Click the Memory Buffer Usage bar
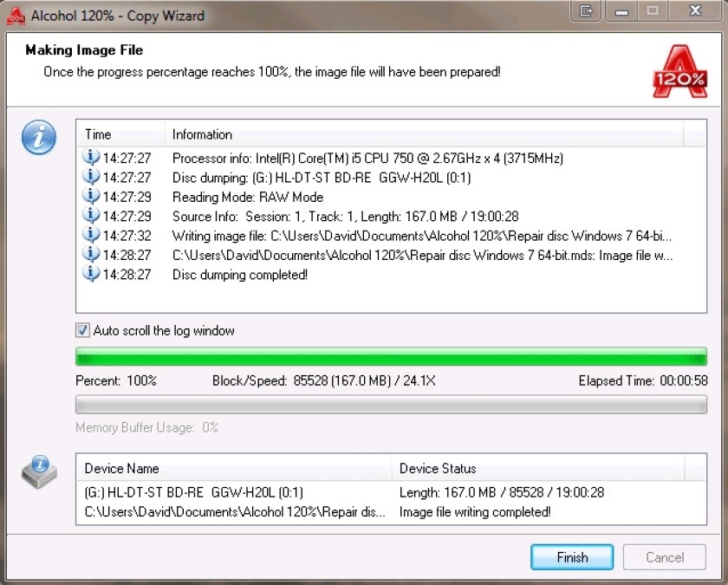 (391, 405)
